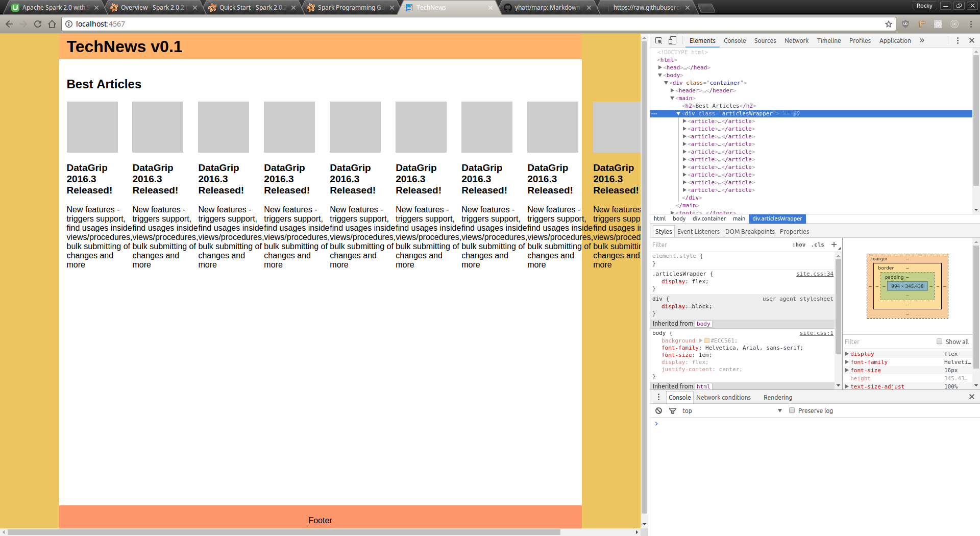Open the browser home page
Viewport: 980px width, 536px height.
pos(52,24)
